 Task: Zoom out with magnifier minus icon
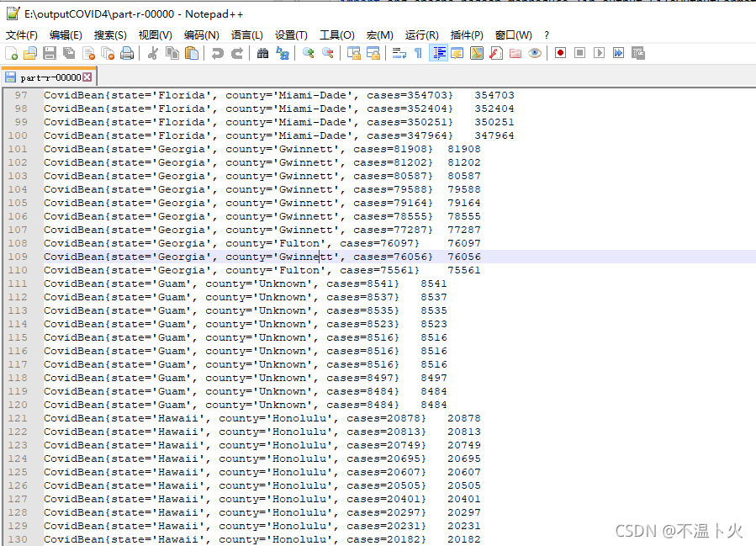click(x=328, y=53)
